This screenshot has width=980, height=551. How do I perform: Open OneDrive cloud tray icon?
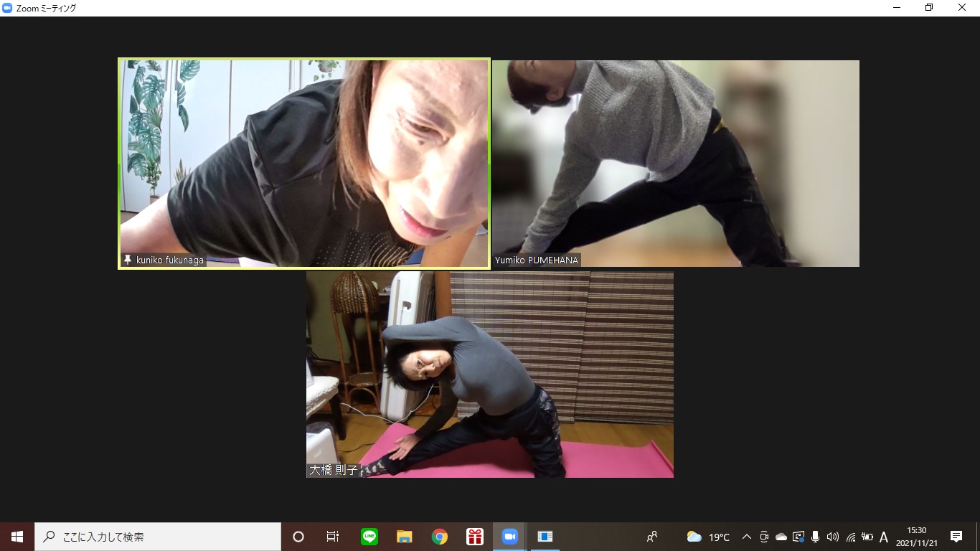click(x=781, y=537)
